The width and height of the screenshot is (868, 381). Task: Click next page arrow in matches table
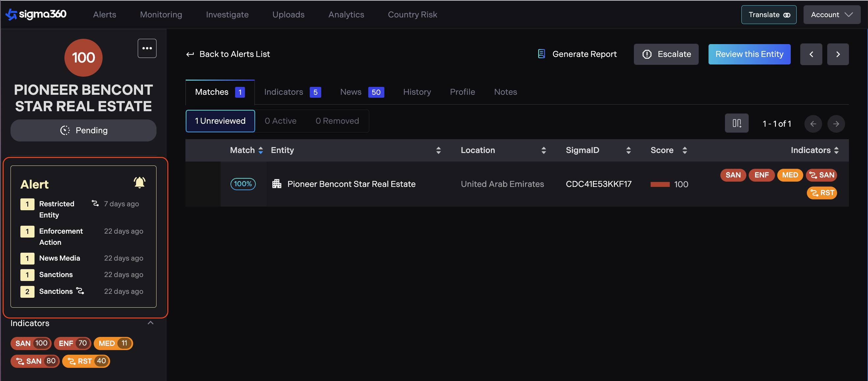[x=836, y=124]
